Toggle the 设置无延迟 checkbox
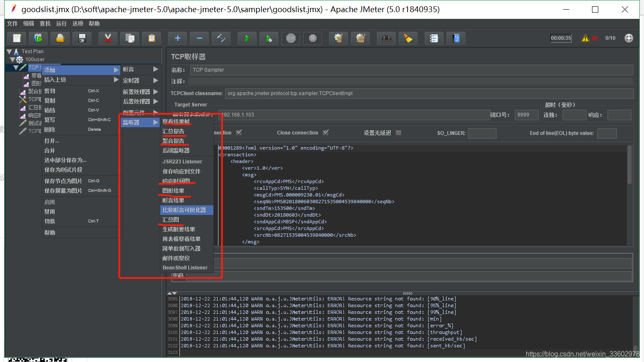 (398, 132)
